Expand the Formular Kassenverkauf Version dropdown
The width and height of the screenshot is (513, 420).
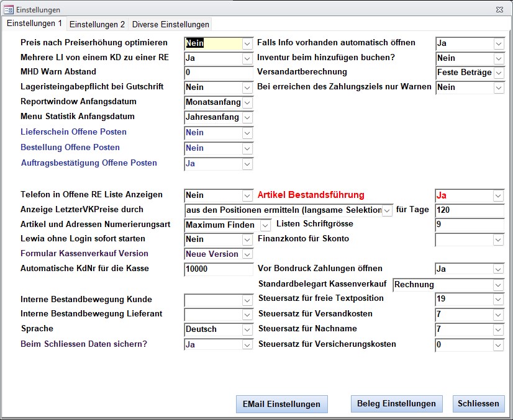pos(247,254)
